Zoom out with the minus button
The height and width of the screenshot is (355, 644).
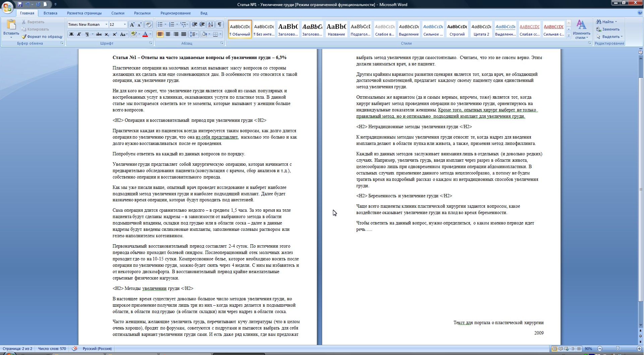600,349
